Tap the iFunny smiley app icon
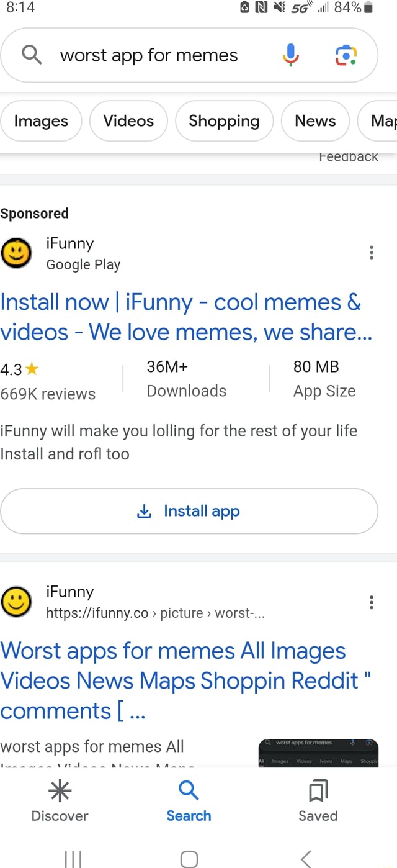 (x=16, y=253)
